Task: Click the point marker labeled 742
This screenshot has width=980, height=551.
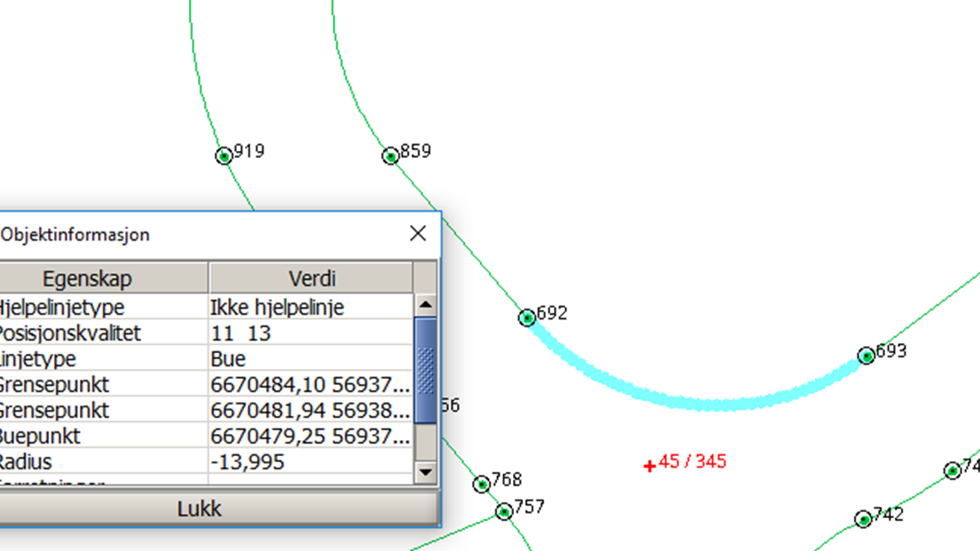Action: point(864,519)
